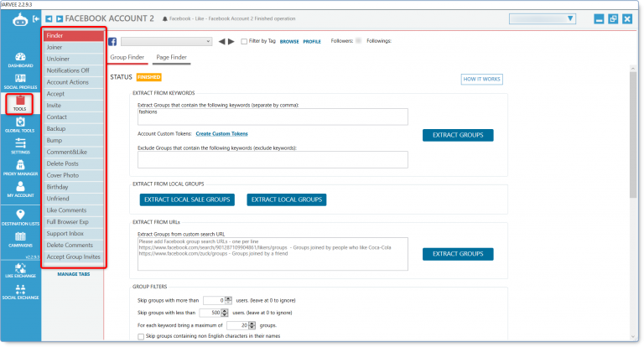644x347 pixels.
Task: Open Global Tools in the sidebar
Action: (20, 127)
